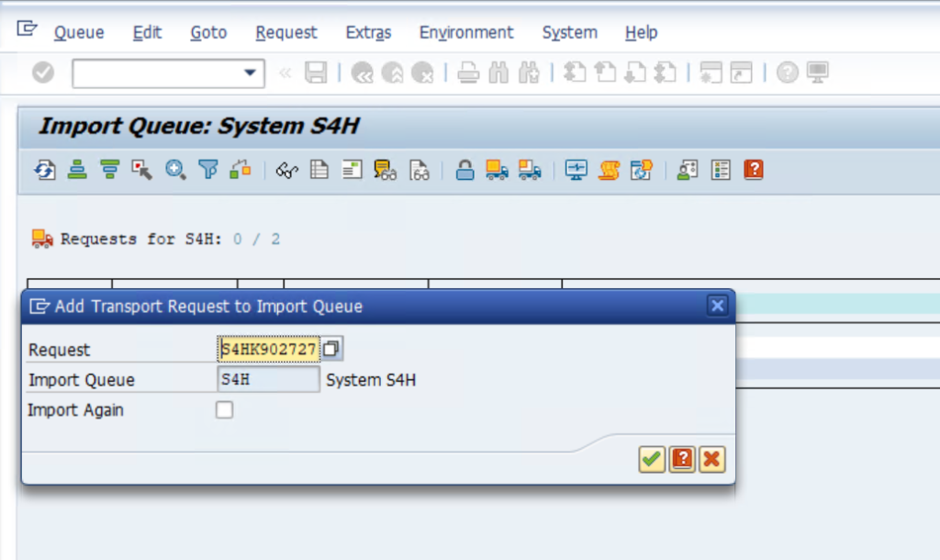This screenshot has height=560, width=940.
Task: Print the queue using the printer icon
Action: [x=468, y=73]
